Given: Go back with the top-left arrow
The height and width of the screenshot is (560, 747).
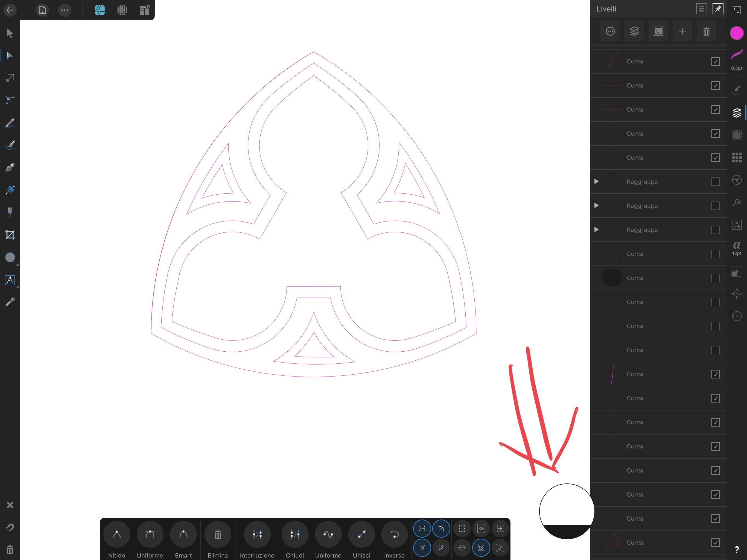Looking at the screenshot, I should coord(10,10).
